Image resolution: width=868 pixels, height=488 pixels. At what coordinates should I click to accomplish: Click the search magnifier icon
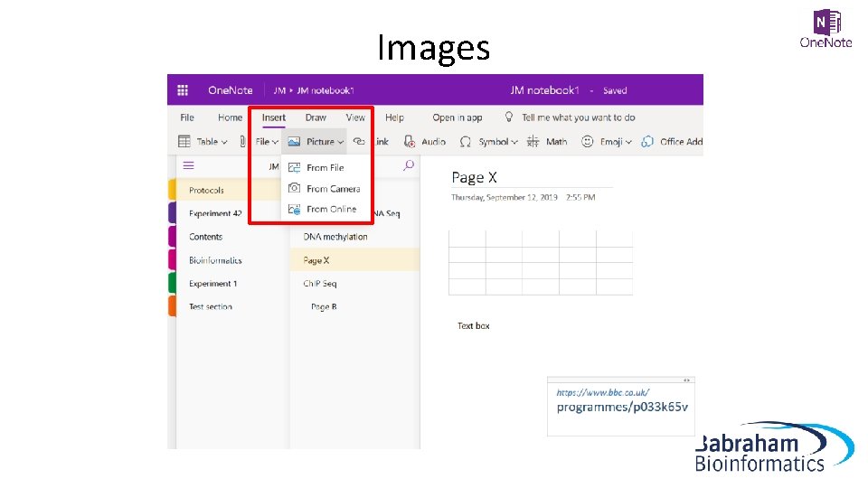[409, 164]
